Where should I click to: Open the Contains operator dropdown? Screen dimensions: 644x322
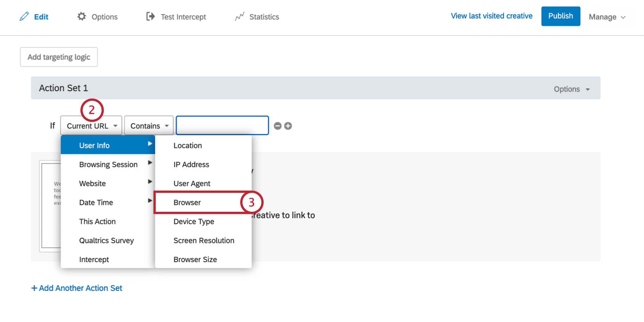[x=149, y=126]
